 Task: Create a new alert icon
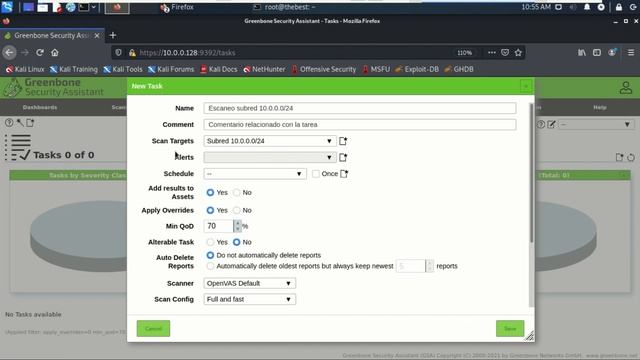click(343, 157)
